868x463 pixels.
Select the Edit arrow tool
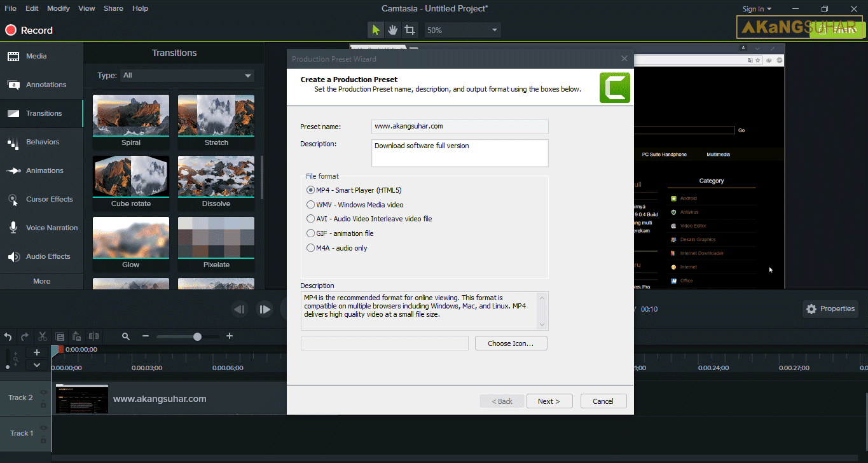pos(376,30)
